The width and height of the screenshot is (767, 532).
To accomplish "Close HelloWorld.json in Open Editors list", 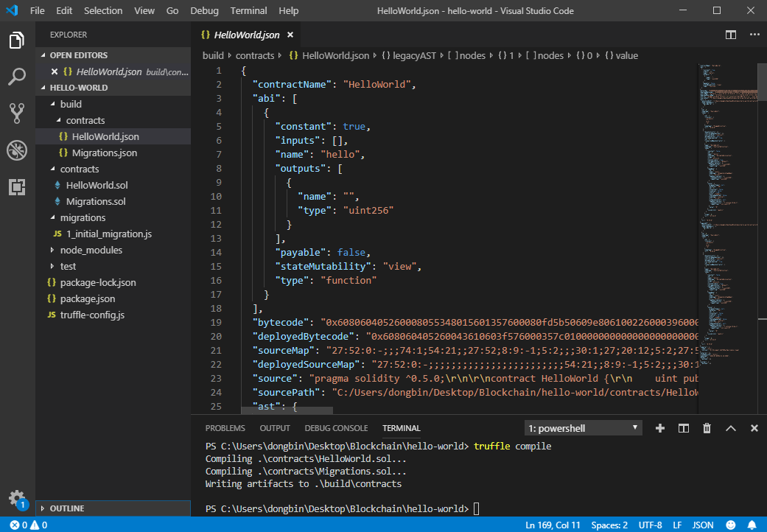I will [55, 71].
